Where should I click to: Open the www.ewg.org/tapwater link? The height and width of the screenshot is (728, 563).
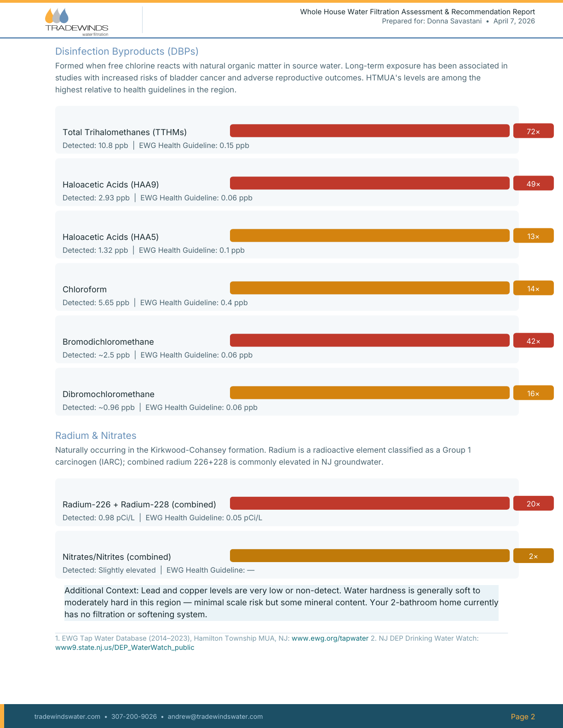pos(330,638)
